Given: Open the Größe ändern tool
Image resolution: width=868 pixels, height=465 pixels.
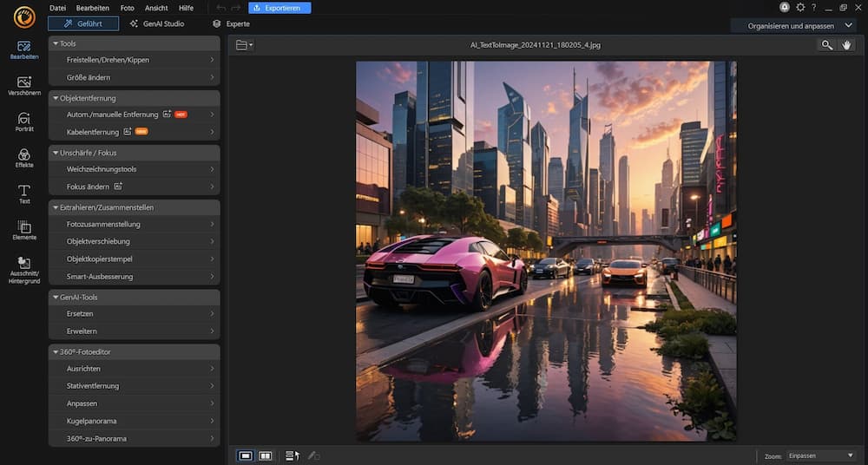Looking at the screenshot, I should coord(134,77).
